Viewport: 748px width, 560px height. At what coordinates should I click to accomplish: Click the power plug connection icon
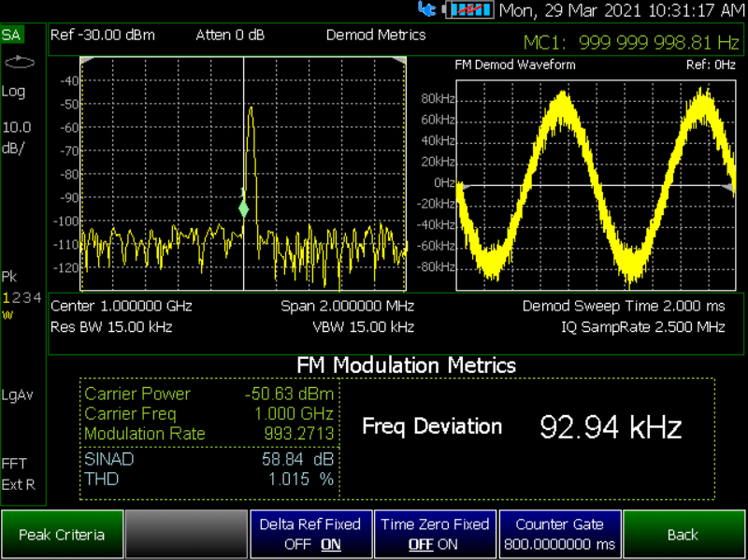click(x=427, y=9)
